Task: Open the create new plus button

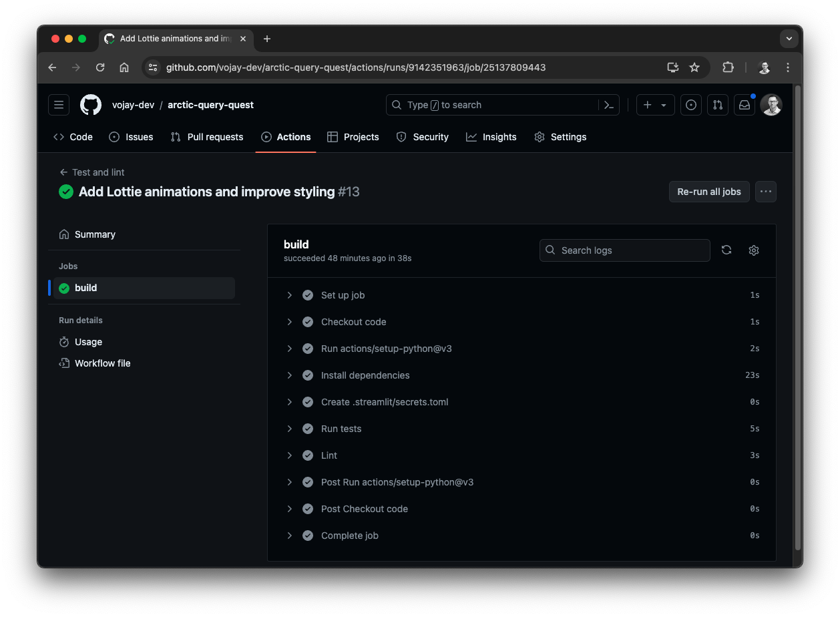Action: pyautogui.click(x=647, y=105)
